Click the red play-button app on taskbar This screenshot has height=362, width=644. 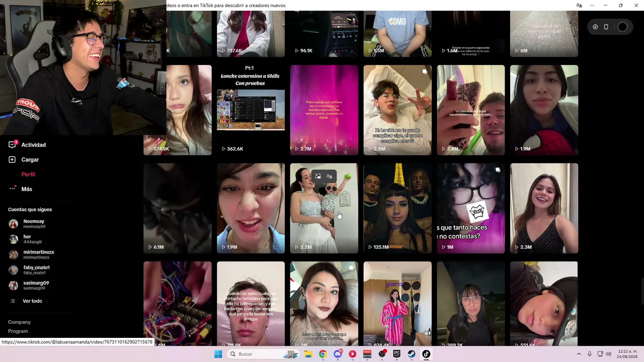pos(352,354)
